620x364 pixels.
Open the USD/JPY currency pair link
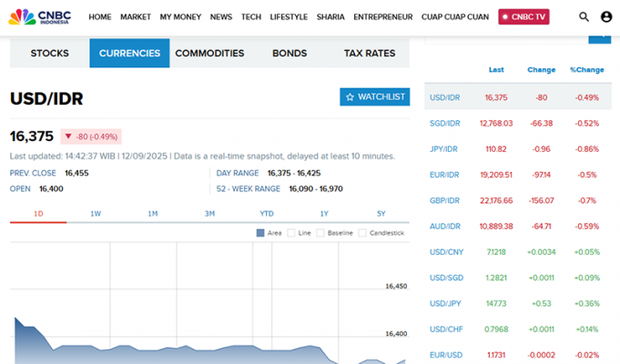coord(445,303)
